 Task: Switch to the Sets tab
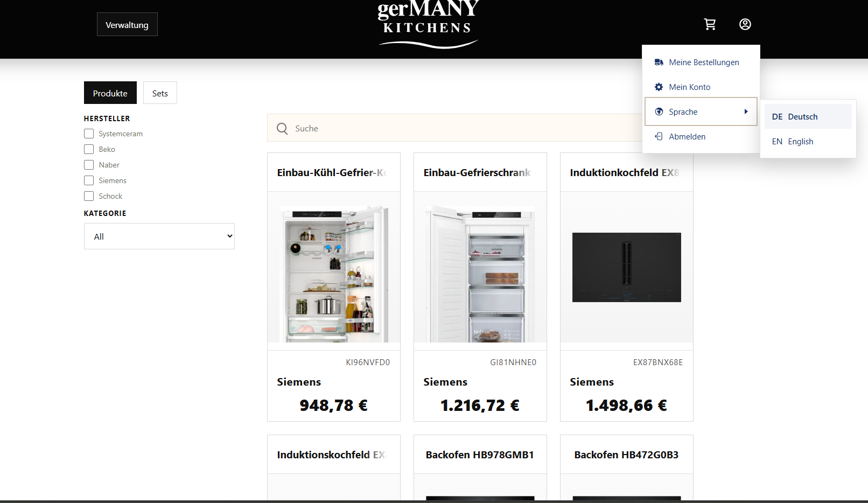click(160, 93)
